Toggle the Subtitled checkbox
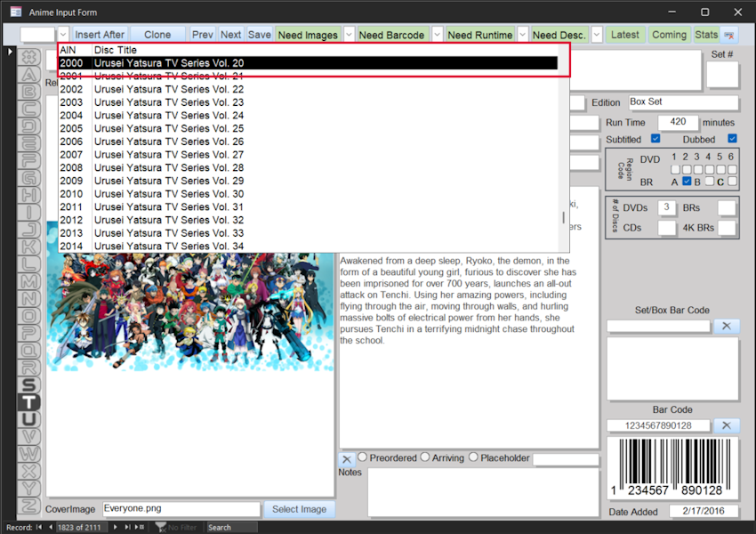756x534 pixels. pyautogui.click(x=655, y=139)
